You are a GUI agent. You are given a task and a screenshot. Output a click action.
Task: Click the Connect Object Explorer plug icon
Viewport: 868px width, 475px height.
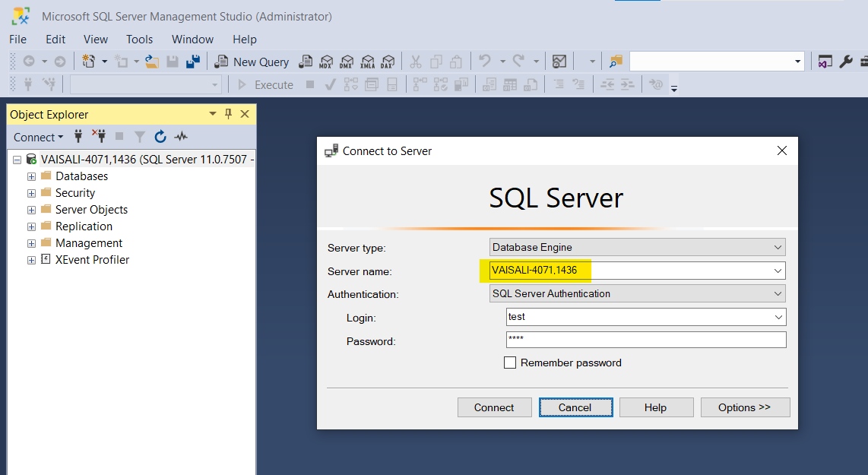78,137
